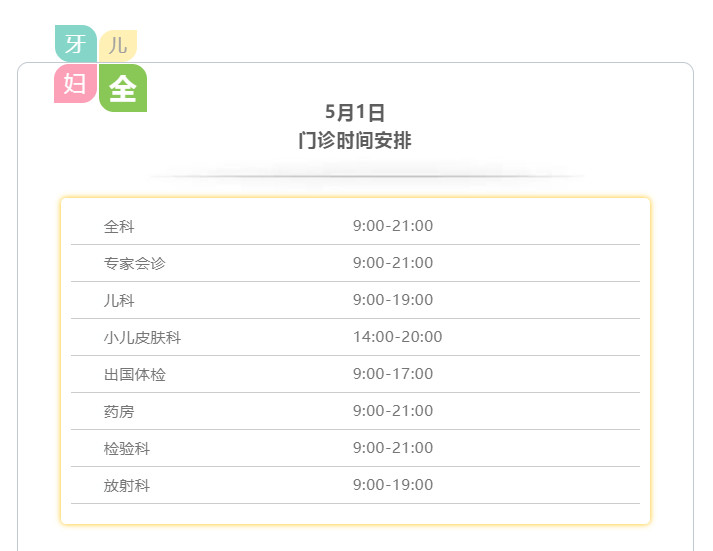This screenshot has height=551, width=713.
Task: Select the yellow 儿 pediatrics icon
Action: (x=118, y=45)
